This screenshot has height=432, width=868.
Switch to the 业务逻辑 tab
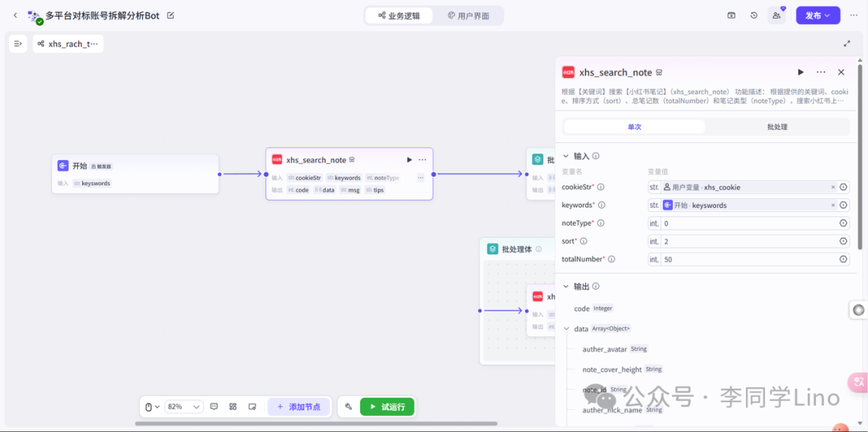399,15
